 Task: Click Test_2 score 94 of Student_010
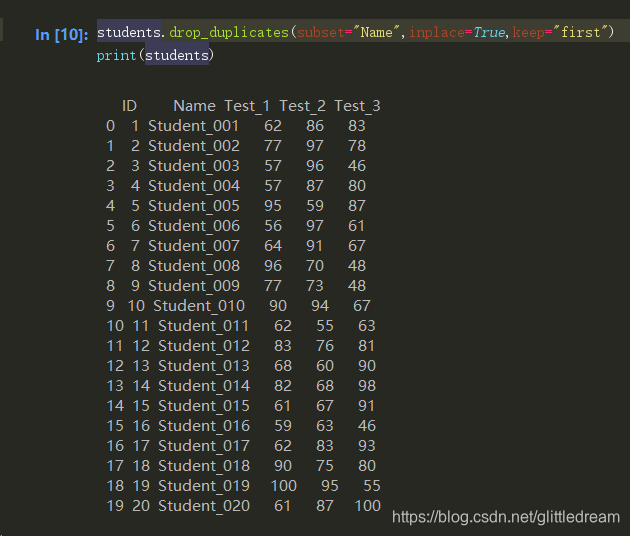coord(320,306)
